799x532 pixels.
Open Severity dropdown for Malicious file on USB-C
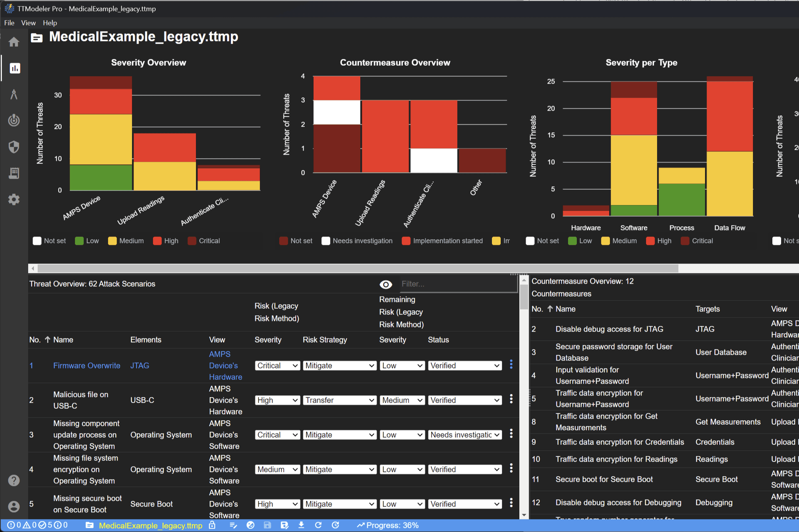point(277,400)
